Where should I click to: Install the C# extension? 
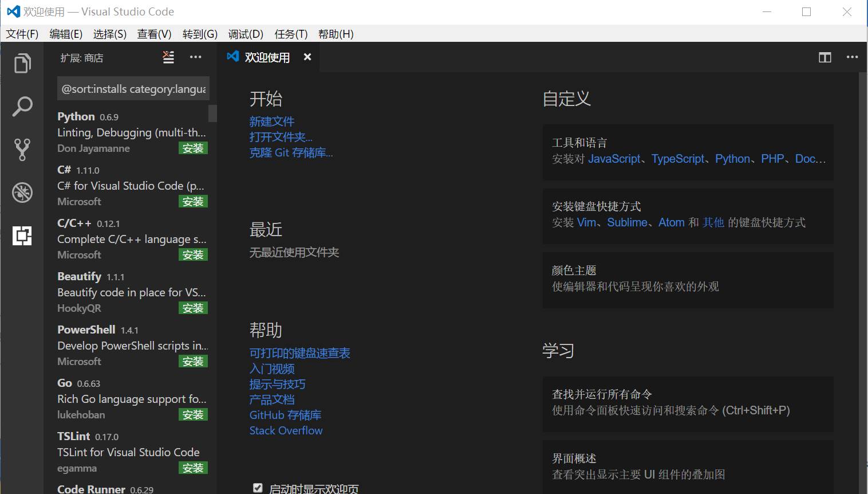click(x=193, y=202)
